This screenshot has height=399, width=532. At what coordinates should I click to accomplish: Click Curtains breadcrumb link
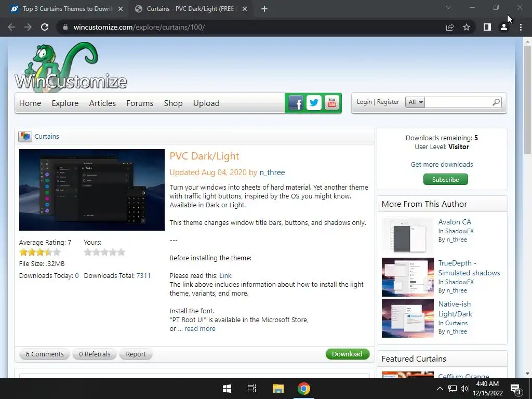[x=47, y=137]
